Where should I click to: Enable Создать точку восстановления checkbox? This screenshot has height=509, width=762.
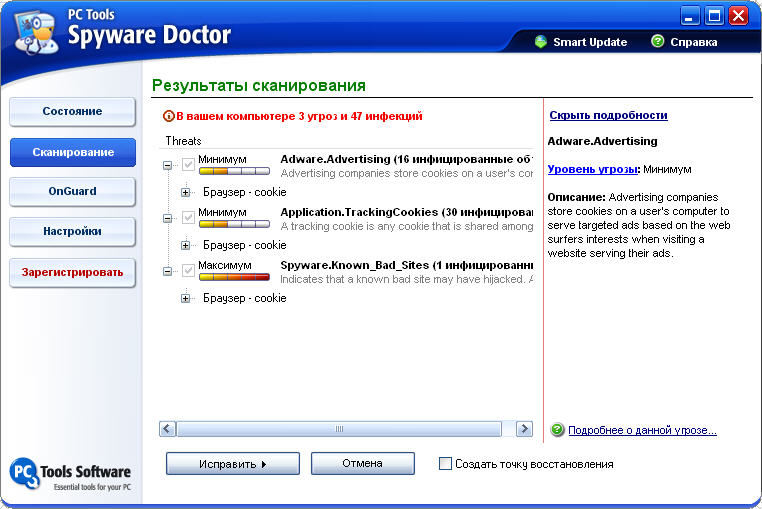(x=445, y=463)
